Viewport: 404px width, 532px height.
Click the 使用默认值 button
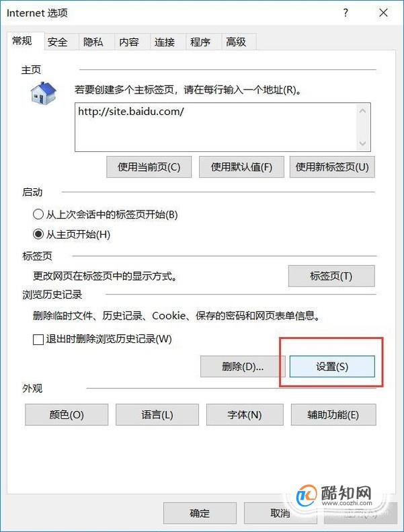point(241,167)
